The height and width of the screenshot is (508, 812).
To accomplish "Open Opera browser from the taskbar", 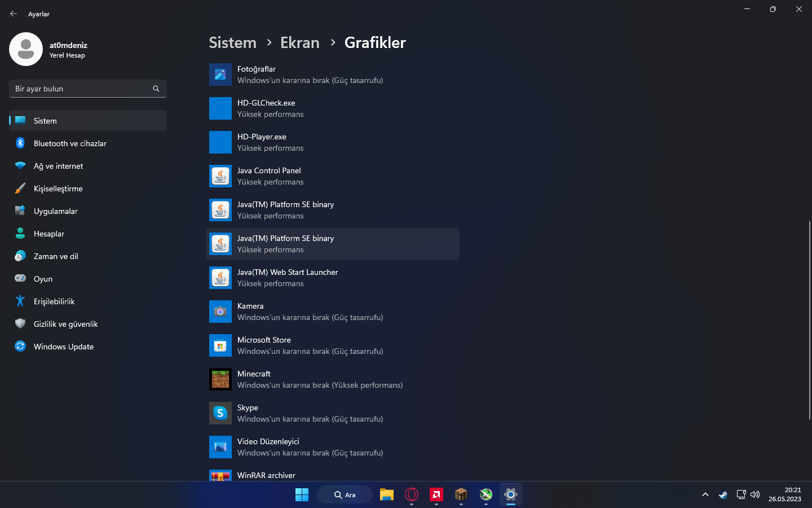I will (x=412, y=494).
